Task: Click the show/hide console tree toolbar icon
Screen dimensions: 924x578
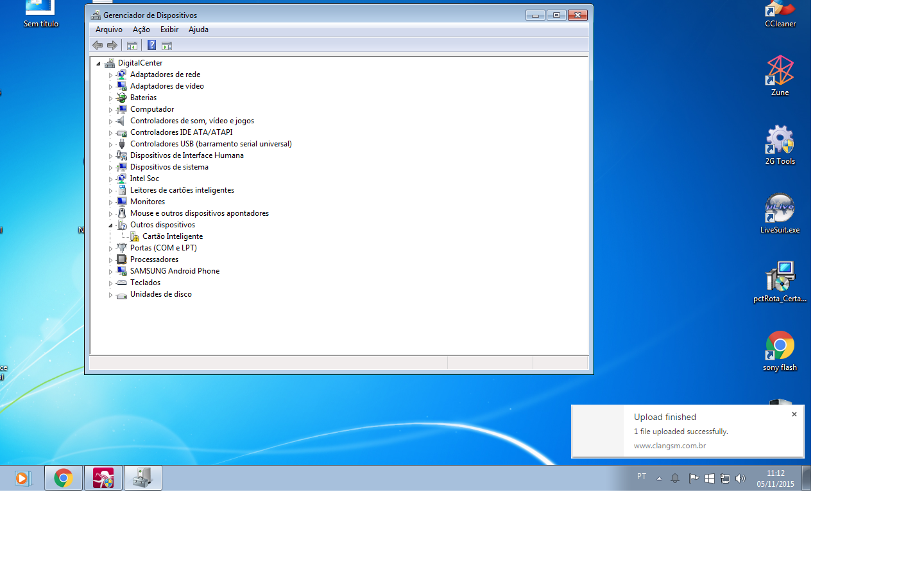Action: pos(132,46)
